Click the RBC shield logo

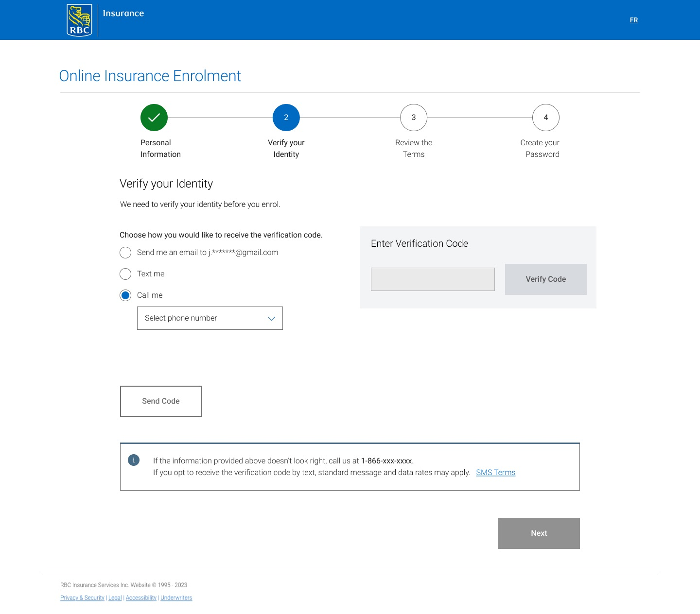pyautogui.click(x=79, y=20)
